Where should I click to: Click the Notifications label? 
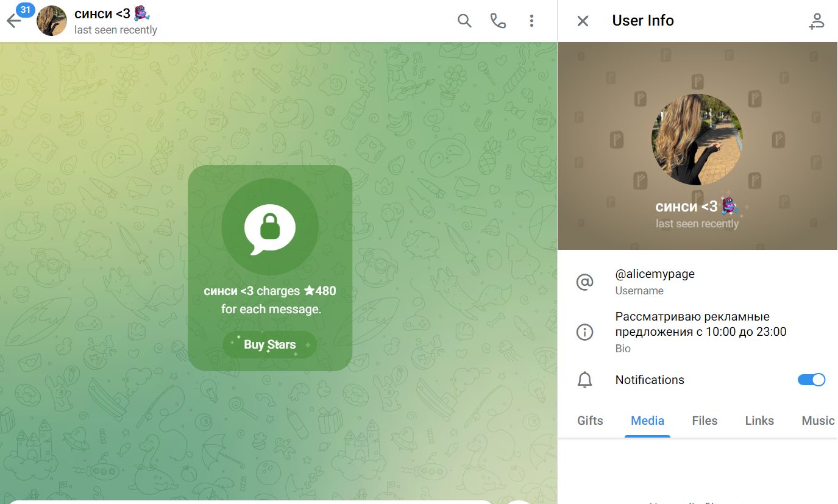[x=650, y=380]
